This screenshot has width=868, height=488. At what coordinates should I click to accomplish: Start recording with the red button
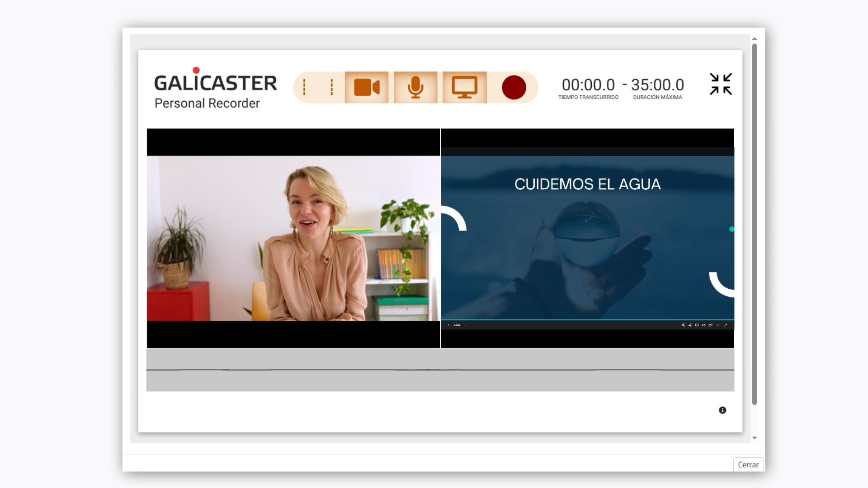(514, 87)
